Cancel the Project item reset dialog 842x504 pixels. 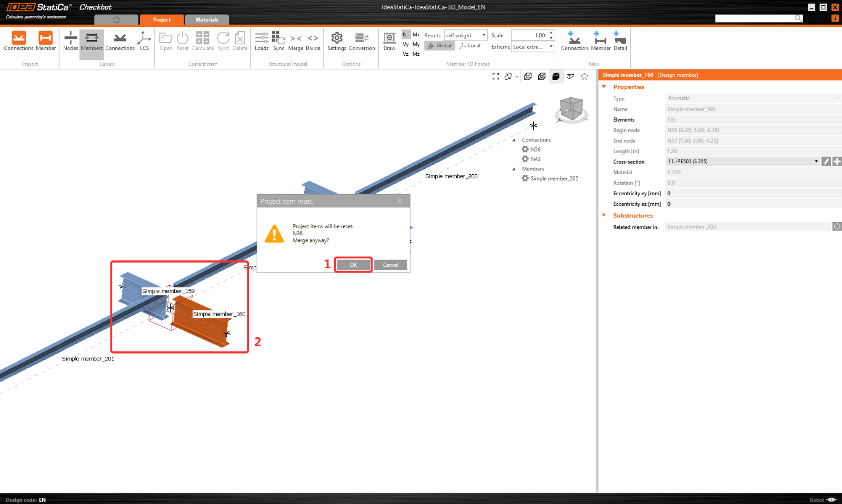click(390, 265)
